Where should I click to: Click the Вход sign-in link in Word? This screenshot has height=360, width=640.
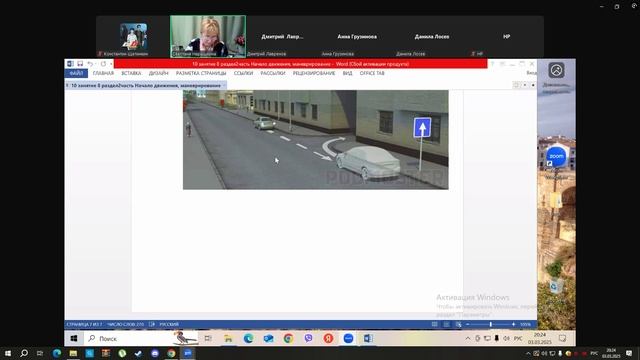531,73
